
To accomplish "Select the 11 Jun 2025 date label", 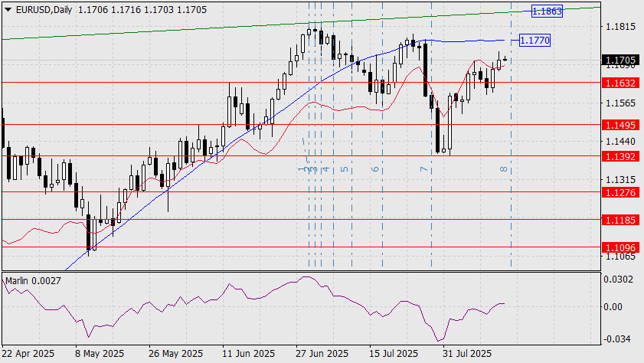I will click(x=249, y=354).
